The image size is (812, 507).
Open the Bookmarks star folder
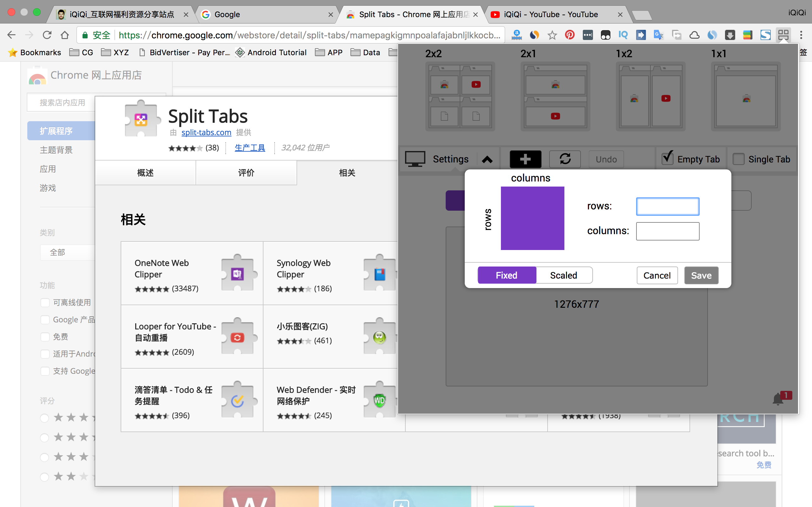(35, 53)
